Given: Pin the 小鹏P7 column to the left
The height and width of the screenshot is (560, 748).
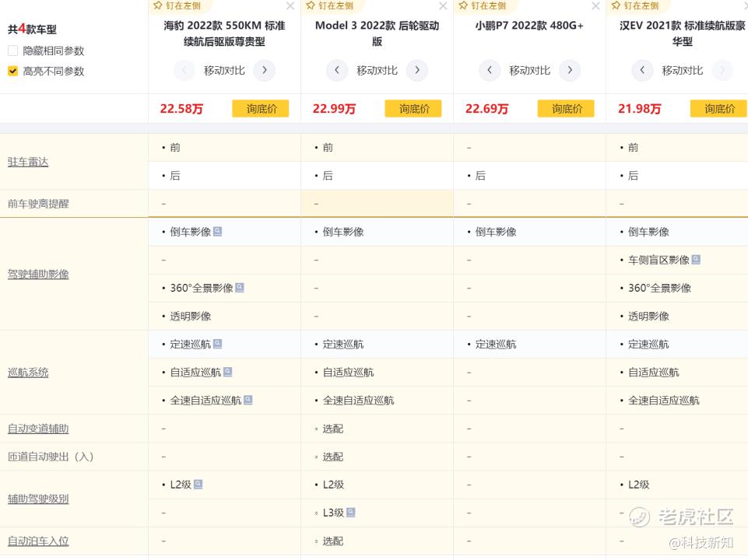Looking at the screenshot, I should 483,5.
